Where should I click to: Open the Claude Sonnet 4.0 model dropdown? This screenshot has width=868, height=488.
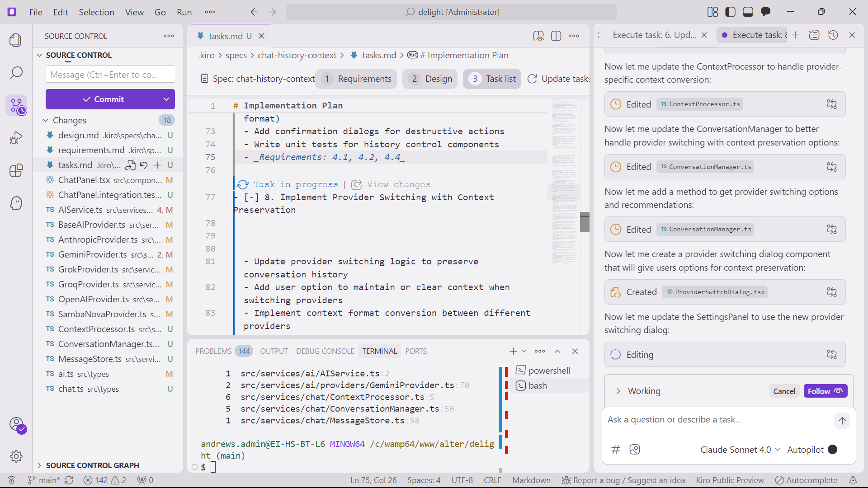click(x=740, y=450)
